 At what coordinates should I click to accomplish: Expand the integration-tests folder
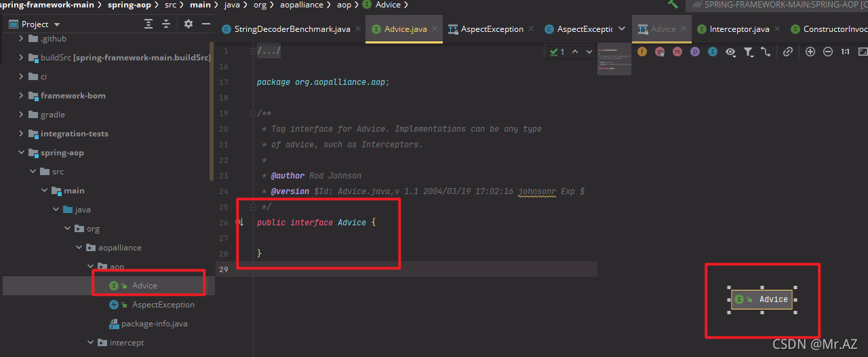click(x=22, y=134)
